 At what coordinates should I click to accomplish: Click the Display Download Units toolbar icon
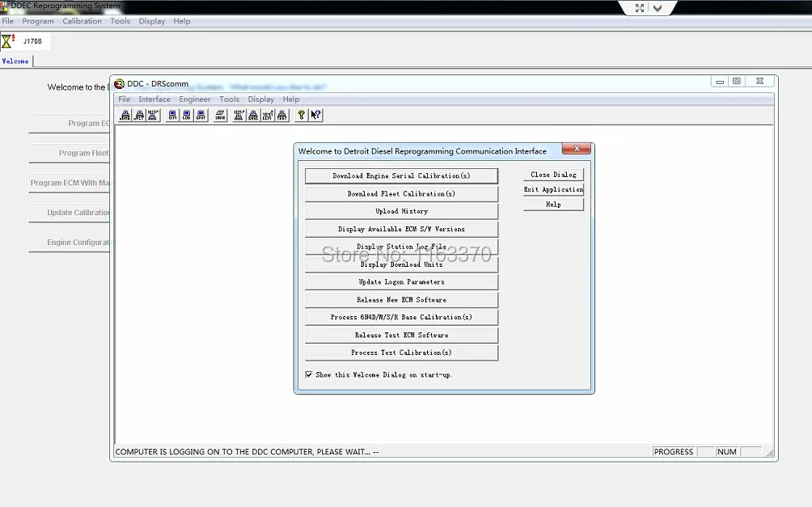point(201,115)
